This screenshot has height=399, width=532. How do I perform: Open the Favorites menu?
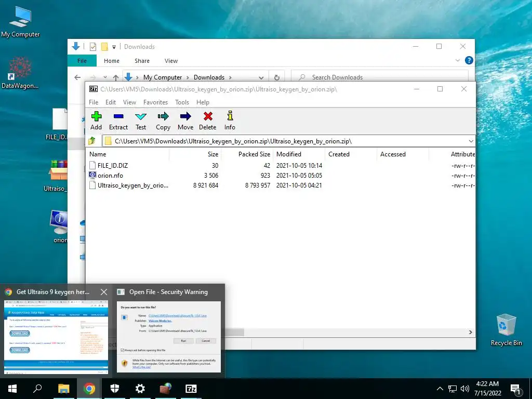coord(155,102)
